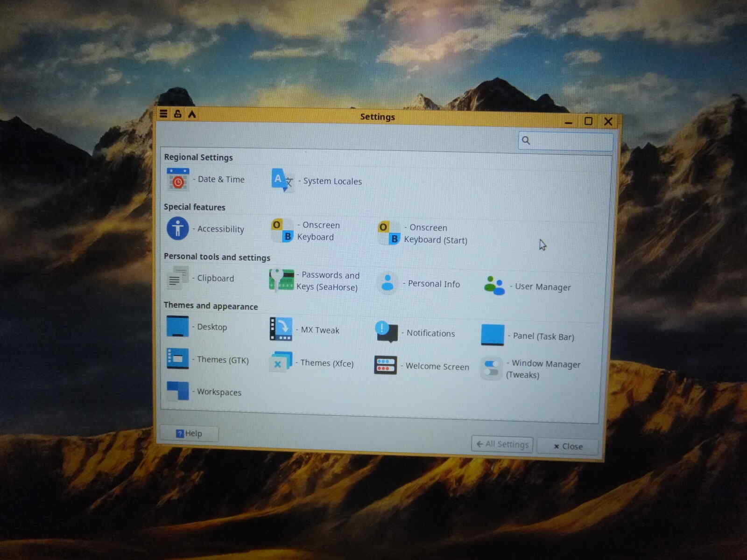Open Date & Time settings

(x=206, y=179)
